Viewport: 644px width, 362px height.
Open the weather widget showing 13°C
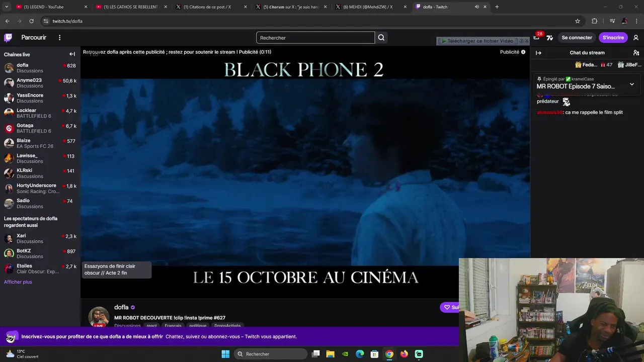click(21, 354)
